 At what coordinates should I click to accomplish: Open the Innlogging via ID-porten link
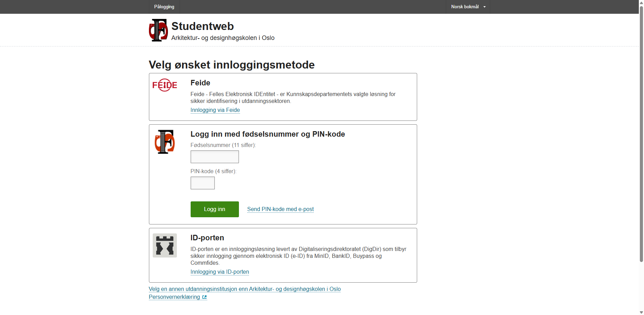(x=220, y=272)
